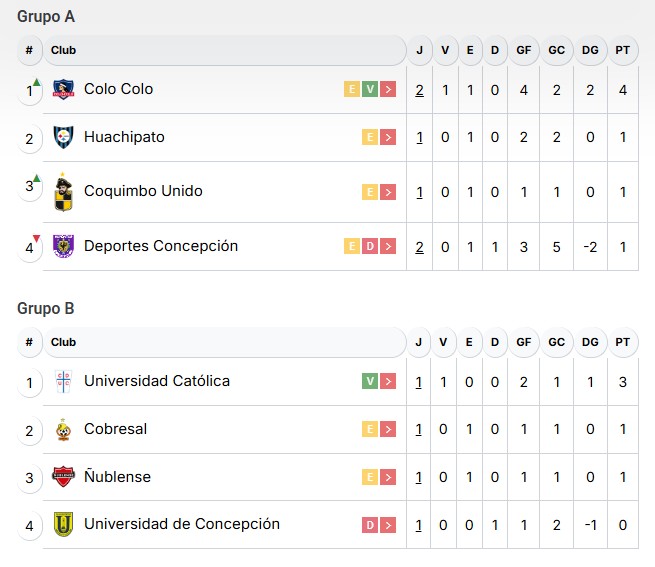Expand Huachipato's recent results arrow
Screen dimensions: 655x567
tap(388, 138)
